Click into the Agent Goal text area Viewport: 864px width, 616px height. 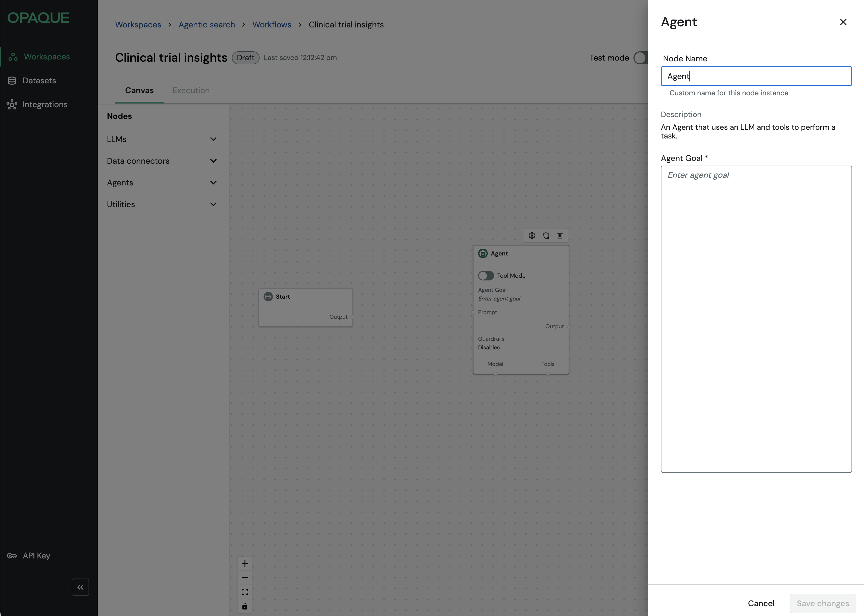[756, 319]
